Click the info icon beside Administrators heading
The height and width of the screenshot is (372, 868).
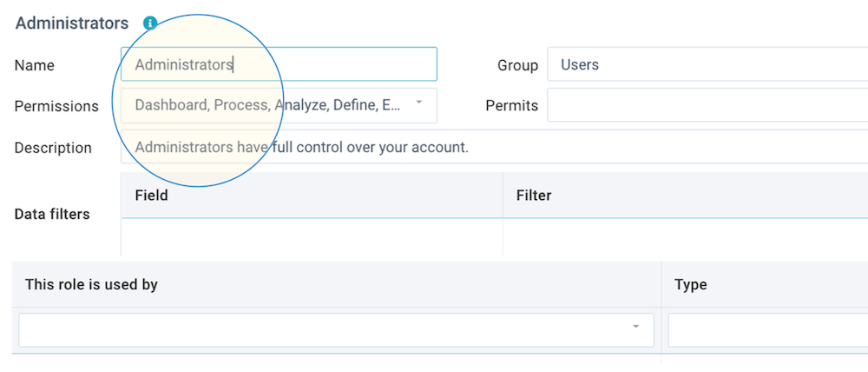[x=150, y=23]
